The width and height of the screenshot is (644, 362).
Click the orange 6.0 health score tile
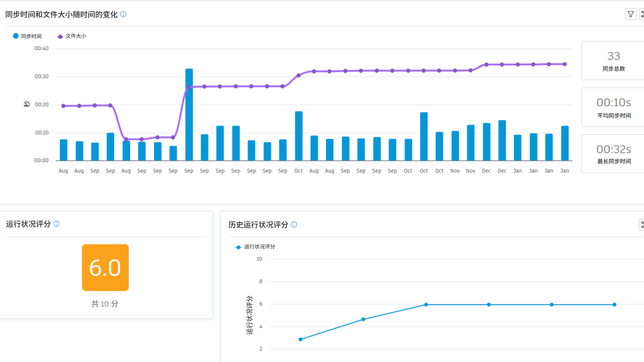coord(105,268)
